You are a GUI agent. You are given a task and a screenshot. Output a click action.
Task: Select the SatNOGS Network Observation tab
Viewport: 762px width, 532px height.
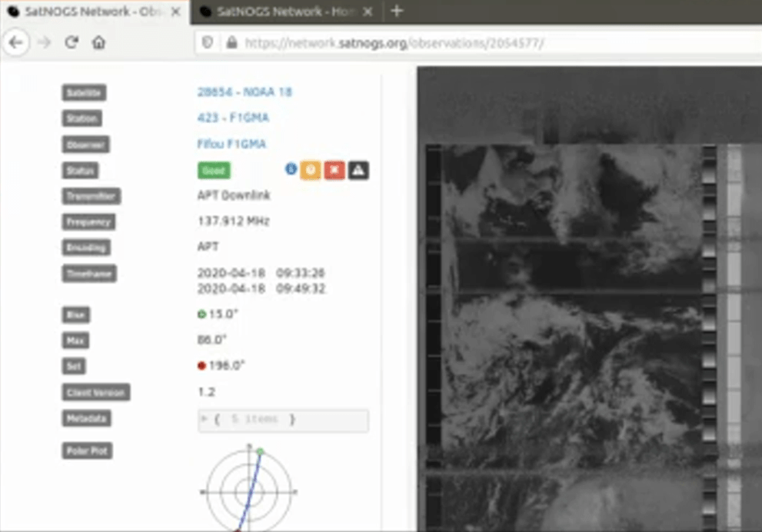(88, 12)
